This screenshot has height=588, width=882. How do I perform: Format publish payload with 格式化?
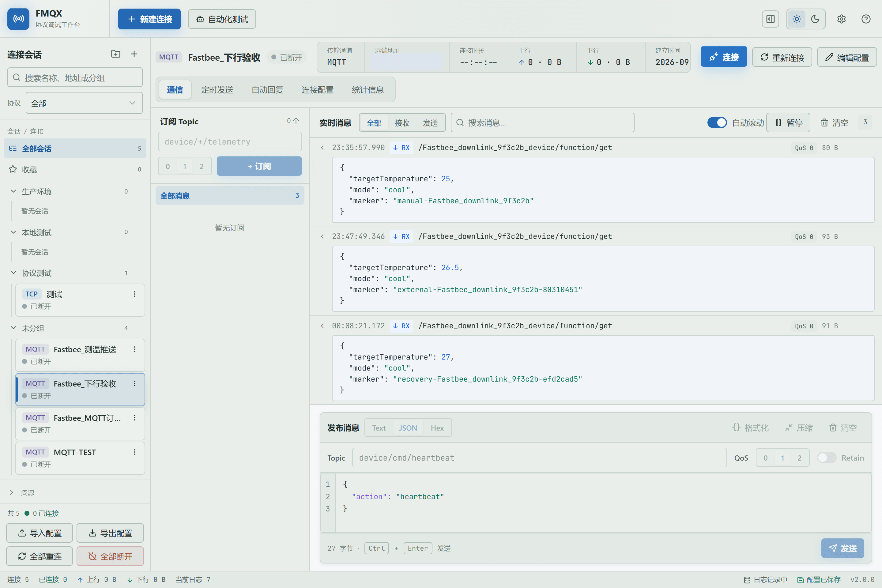pos(750,428)
